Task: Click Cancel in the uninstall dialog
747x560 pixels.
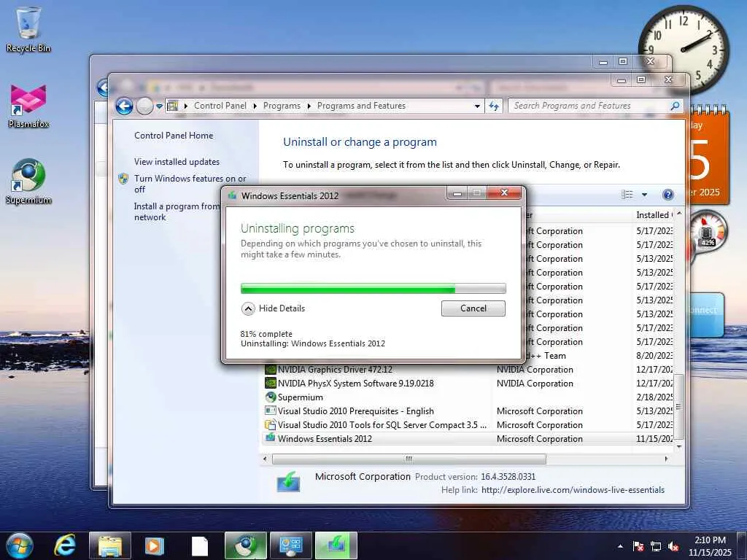Action: point(473,308)
